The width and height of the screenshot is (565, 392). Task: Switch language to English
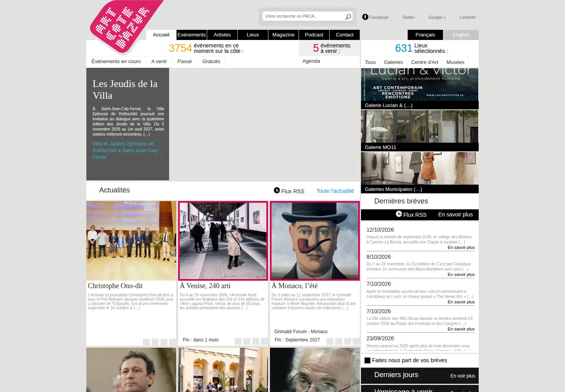461,35
